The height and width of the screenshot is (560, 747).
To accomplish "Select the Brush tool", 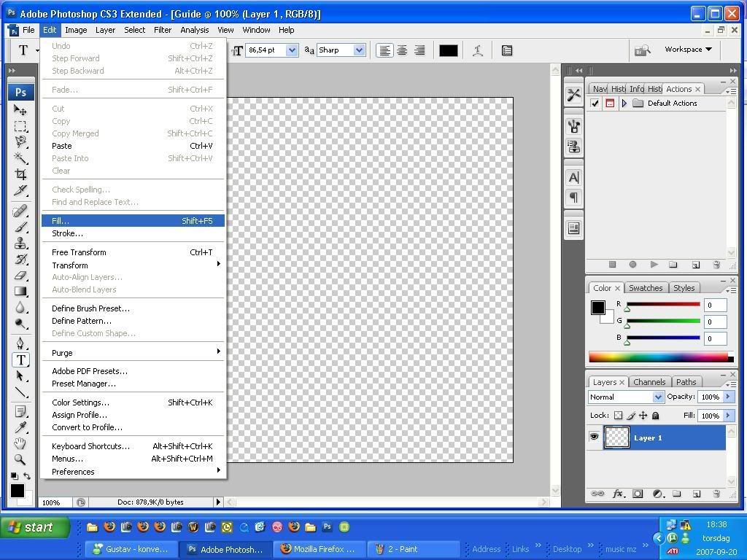I will tap(20, 227).
